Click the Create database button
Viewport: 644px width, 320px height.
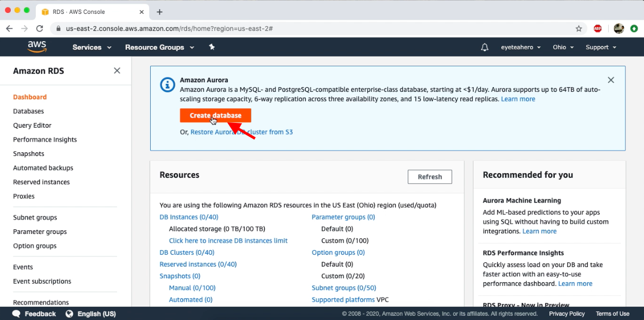[215, 115]
